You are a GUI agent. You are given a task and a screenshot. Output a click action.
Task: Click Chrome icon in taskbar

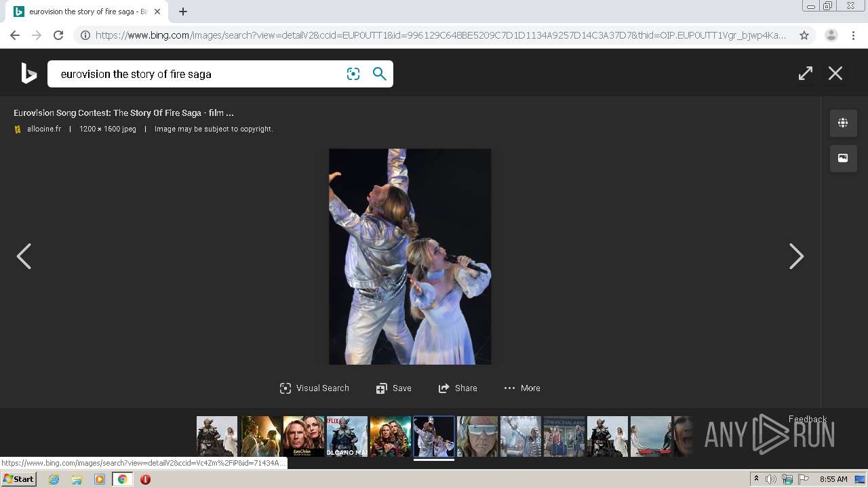tap(123, 479)
